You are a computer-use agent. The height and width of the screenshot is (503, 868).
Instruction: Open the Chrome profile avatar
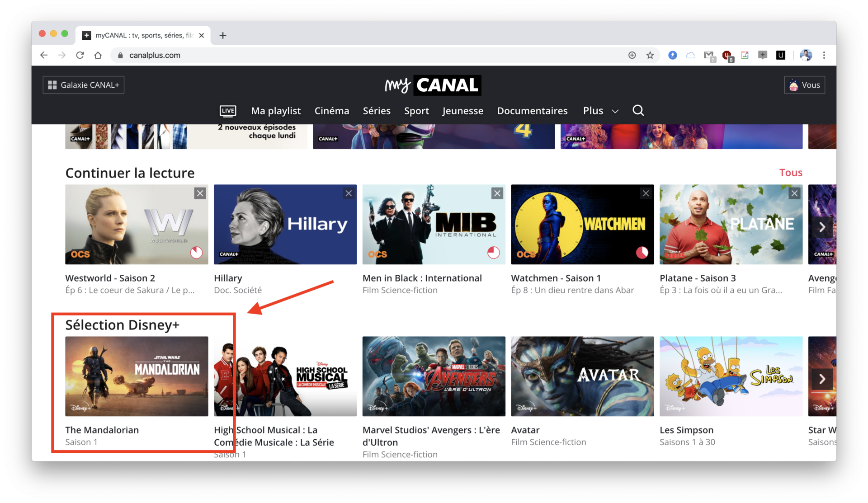[806, 55]
